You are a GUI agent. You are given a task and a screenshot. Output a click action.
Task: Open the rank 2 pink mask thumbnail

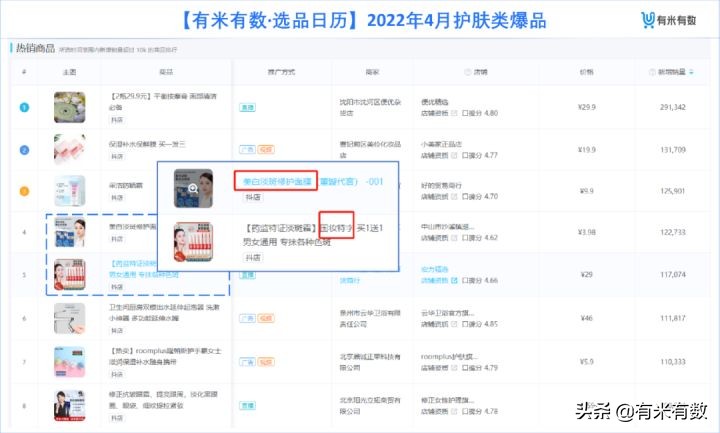tap(70, 149)
